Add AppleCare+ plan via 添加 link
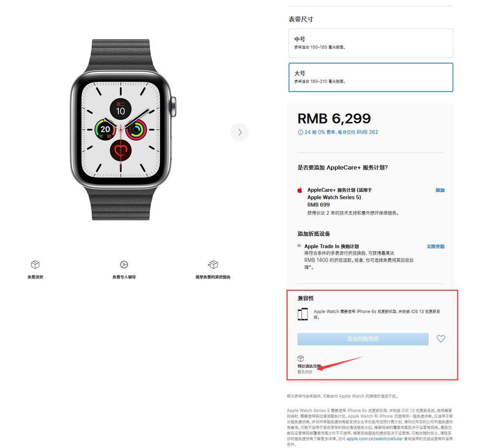479x448 pixels. (440, 190)
